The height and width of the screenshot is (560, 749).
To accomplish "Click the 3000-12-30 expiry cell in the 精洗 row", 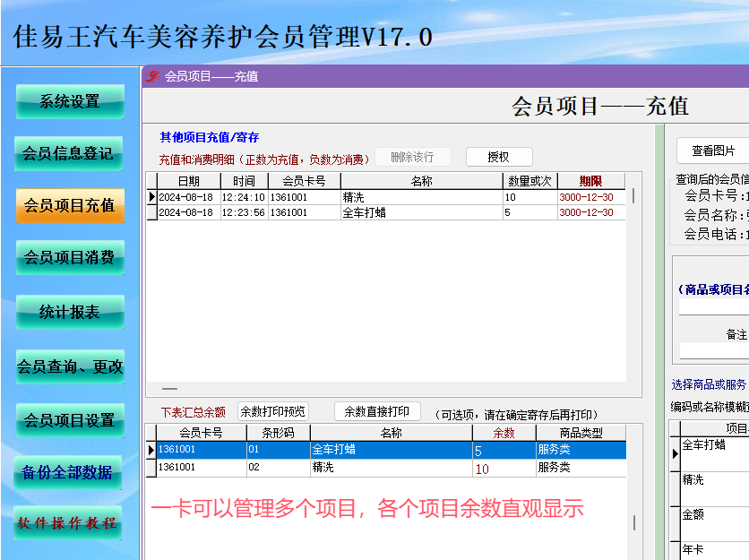I will tap(591, 197).
